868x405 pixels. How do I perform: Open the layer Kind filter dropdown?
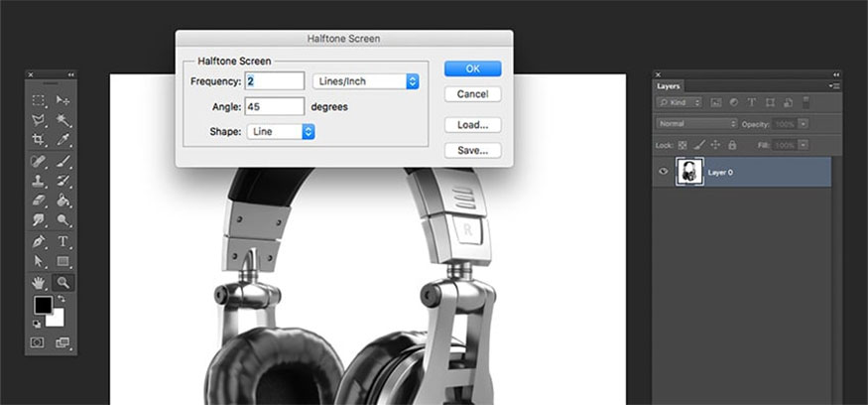coord(680,102)
